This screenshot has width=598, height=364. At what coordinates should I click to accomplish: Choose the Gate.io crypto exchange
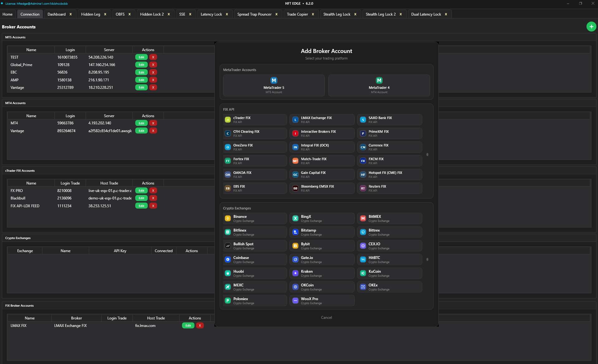click(322, 260)
